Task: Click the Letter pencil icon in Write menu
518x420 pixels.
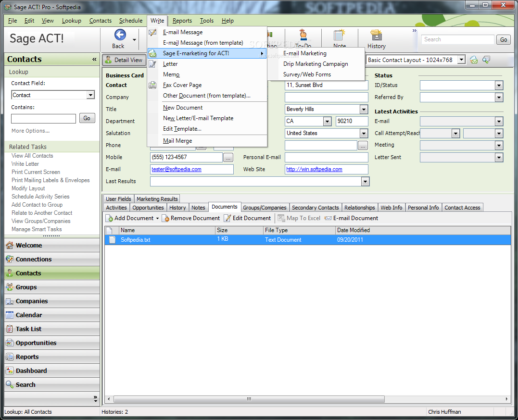Action: 152,64
